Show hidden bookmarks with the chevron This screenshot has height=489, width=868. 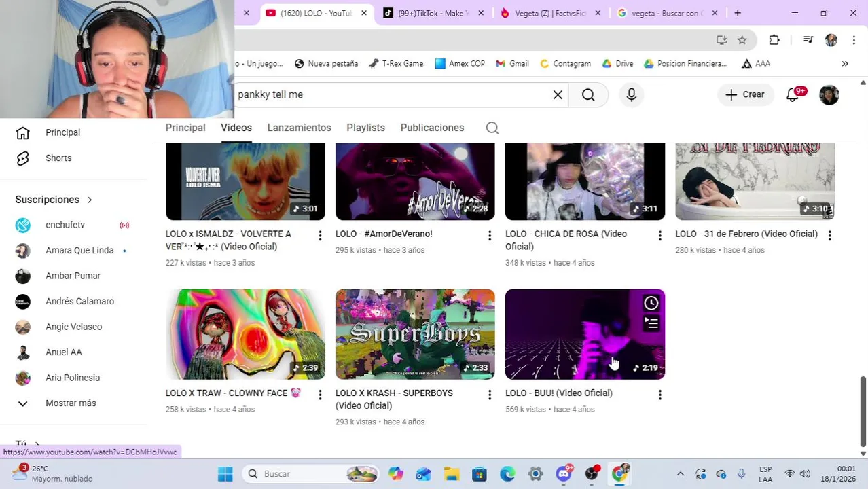click(x=845, y=64)
